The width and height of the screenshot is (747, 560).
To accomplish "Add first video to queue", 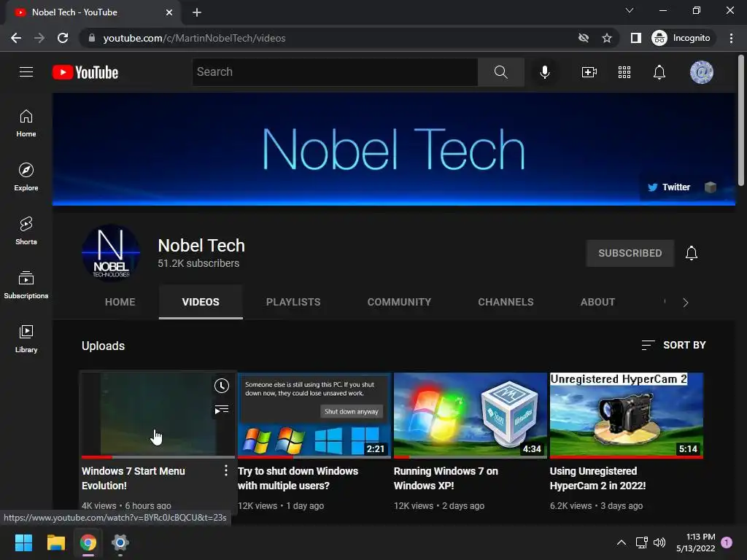I will click(x=222, y=410).
